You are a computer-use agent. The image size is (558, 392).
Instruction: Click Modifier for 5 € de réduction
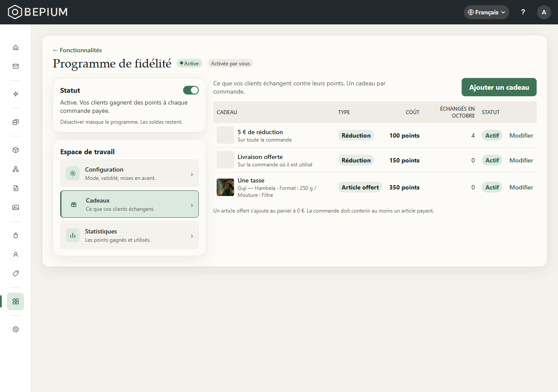[521, 135]
